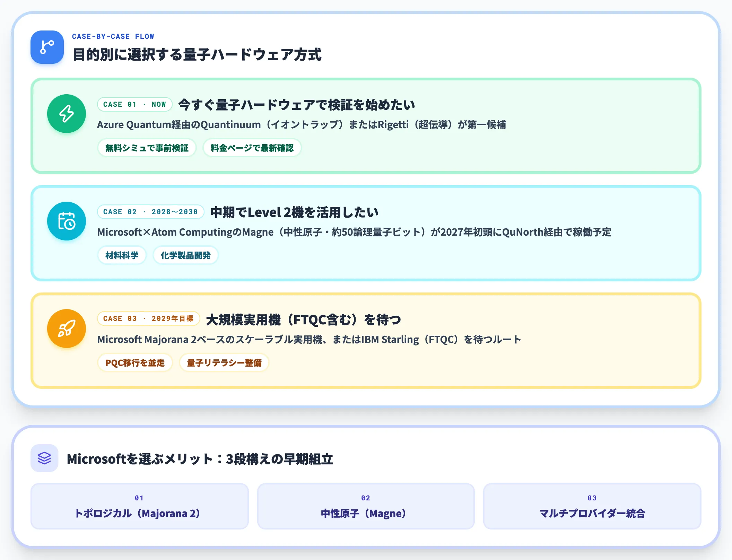Click the Azure Quantum経由のQuantinuum description line

click(302, 125)
